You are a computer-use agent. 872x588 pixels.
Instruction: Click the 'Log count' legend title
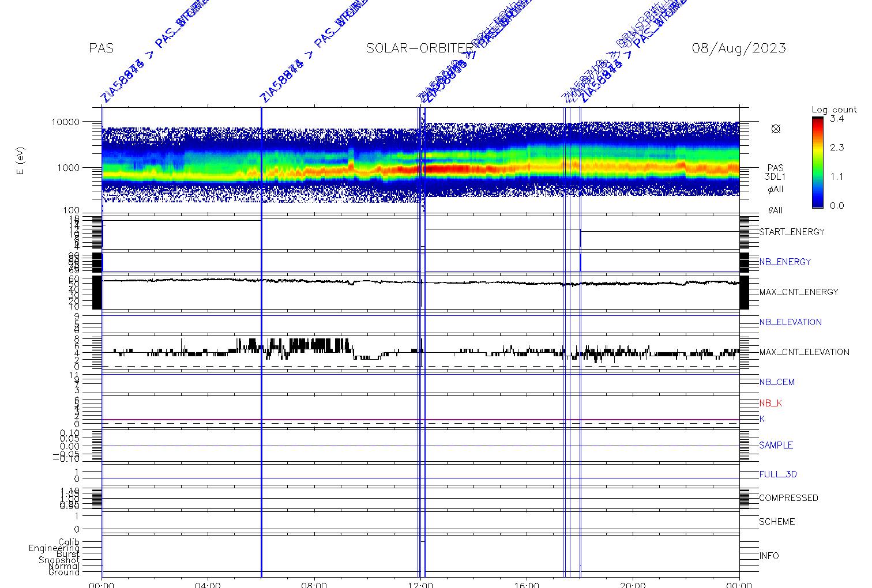click(834, 110)
